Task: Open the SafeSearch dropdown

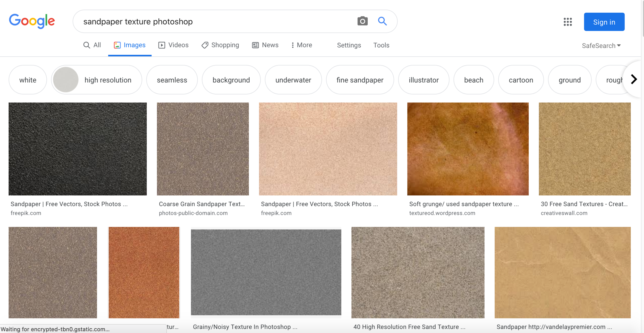Action: (x=601, y=46)
